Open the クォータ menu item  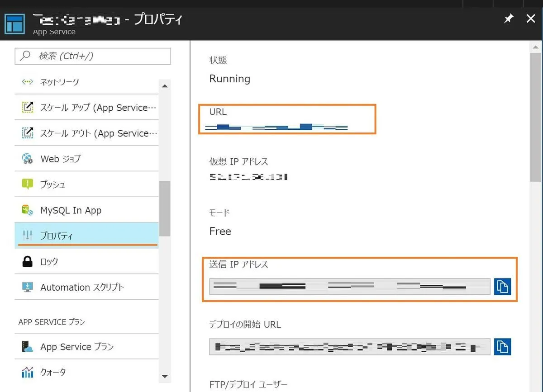(53, 372)
